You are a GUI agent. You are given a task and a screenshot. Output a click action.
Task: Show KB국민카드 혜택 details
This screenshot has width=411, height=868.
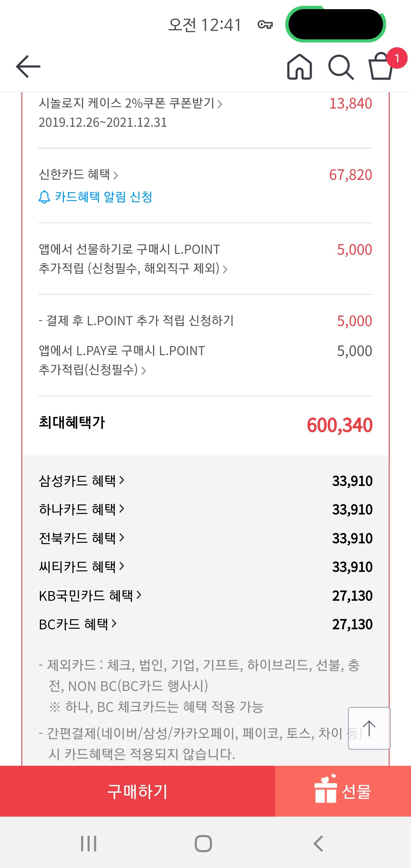(x=90, y=595)
